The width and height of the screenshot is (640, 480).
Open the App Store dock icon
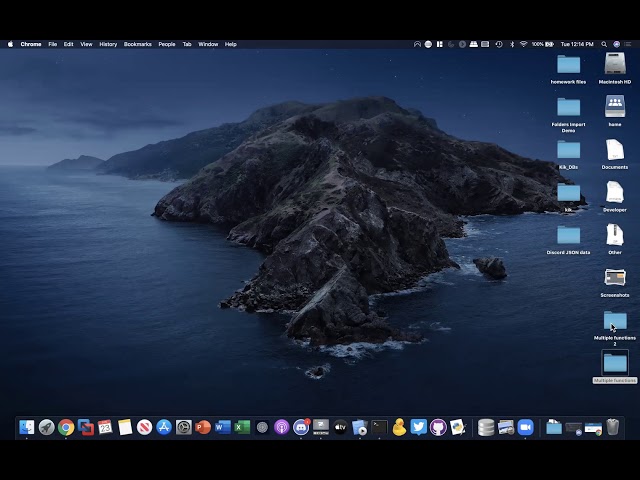(x=164, y=427)
